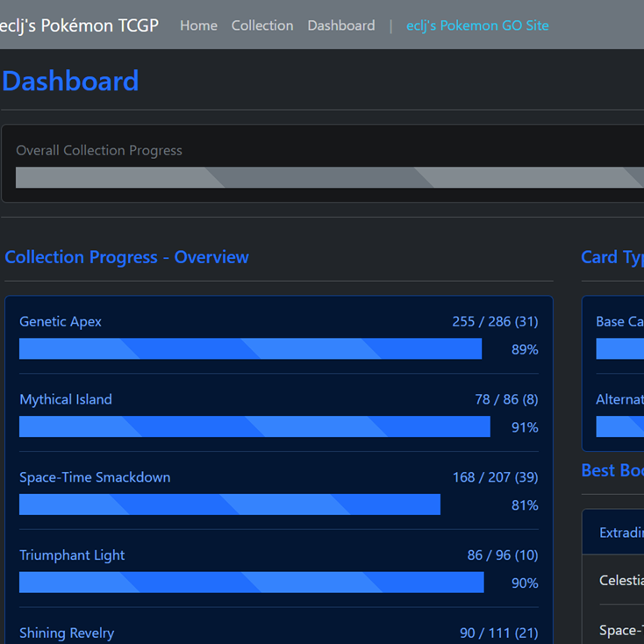This screenshot has height=644, width=644.
Task: Click the Dashboard page heading
Action: (71, 81)
